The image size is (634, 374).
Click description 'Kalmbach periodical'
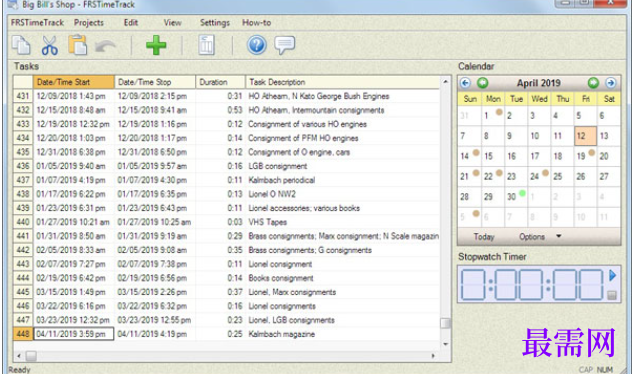pyautogui.click(x=281, y=180)
